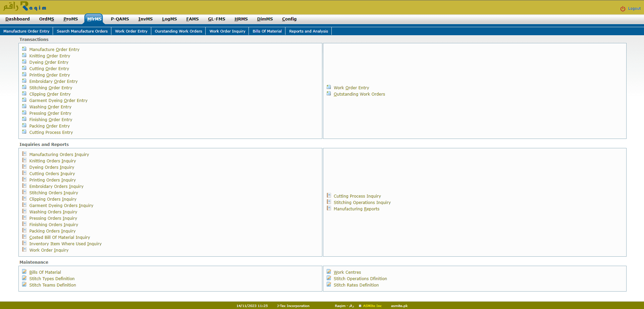
Task: Click the asmite.pk footer link
Action: click(x=399, y=306)
